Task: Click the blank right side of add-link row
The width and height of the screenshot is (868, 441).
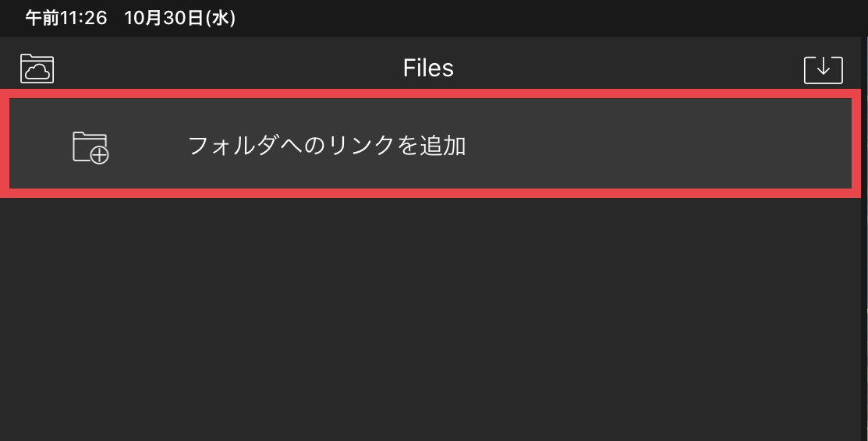Action: (x=663, y=146)
